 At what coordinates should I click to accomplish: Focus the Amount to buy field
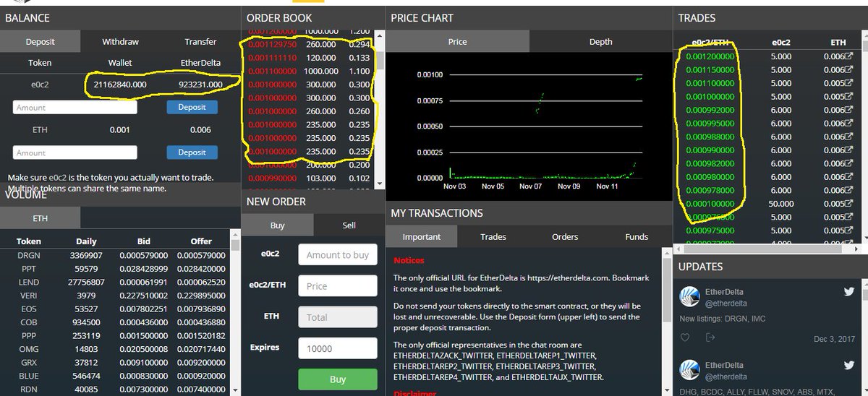[x=338, y=254]
